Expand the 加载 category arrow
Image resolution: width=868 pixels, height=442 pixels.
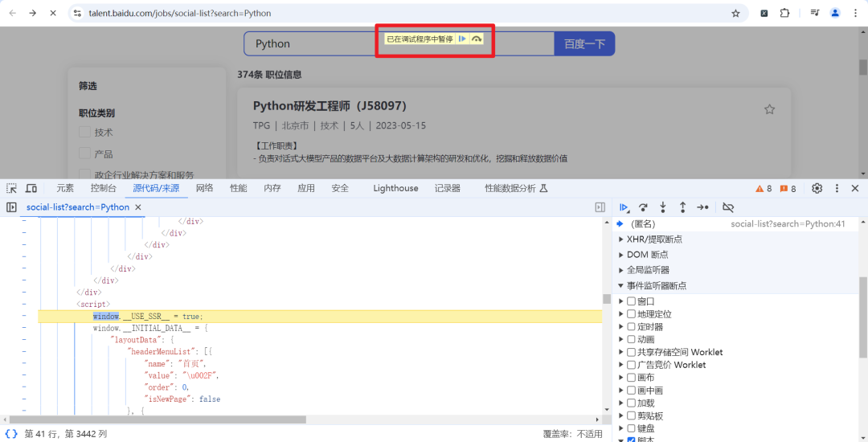tap(621, 403)
